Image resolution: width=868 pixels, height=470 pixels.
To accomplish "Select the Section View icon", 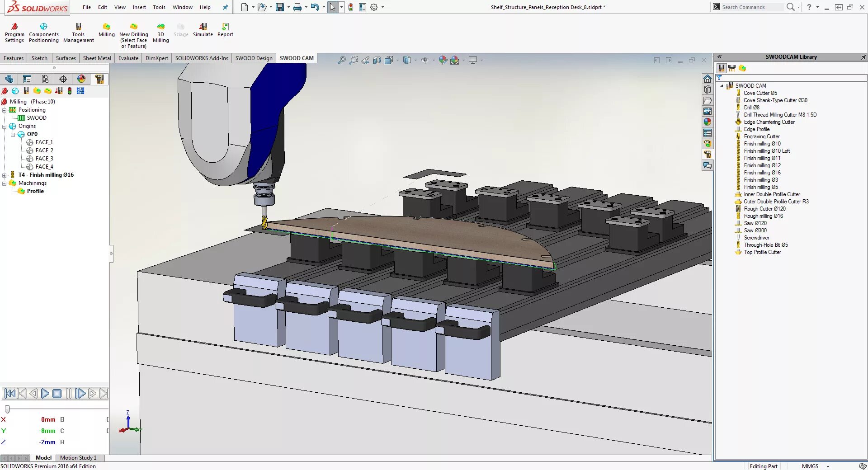I will pyautogui.click(x=377, y=60).
